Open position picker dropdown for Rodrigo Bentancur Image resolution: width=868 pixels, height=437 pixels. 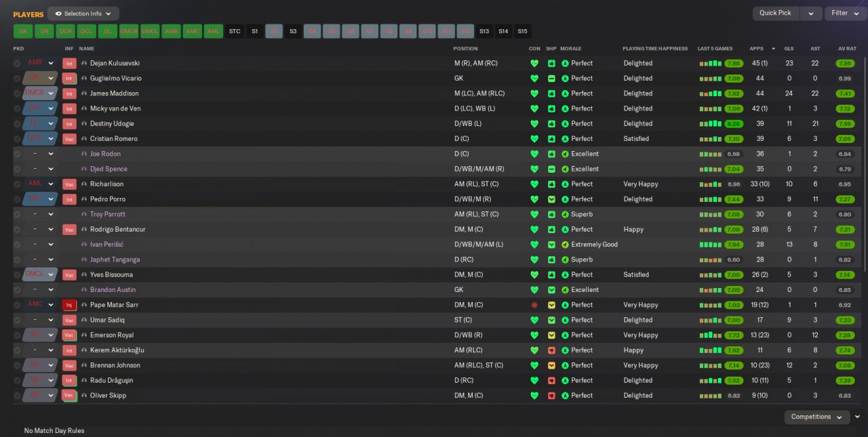pos(51,230)
